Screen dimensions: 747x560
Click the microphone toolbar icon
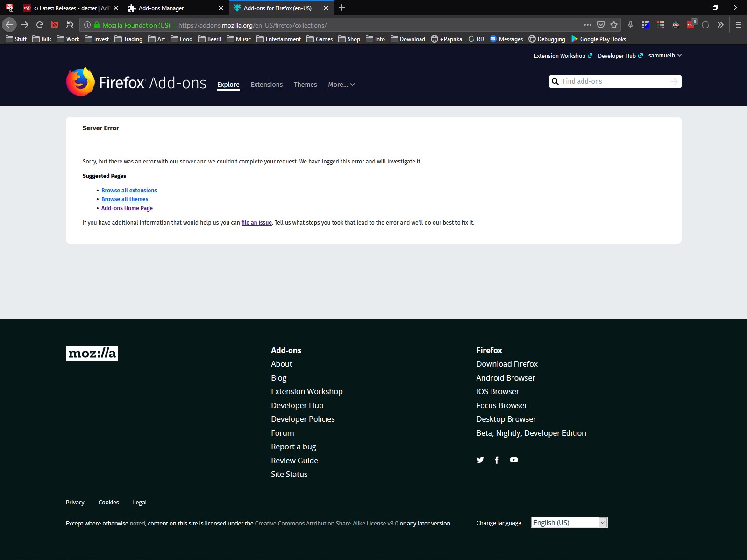pos(631,25)
